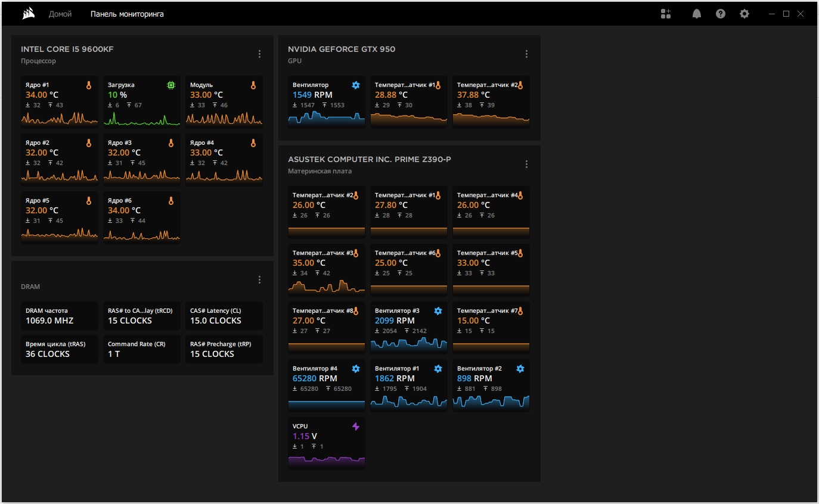
Task: Click the thermometer icon on the 15.00 °C motherboard sensor
Action: pos(520,311)
